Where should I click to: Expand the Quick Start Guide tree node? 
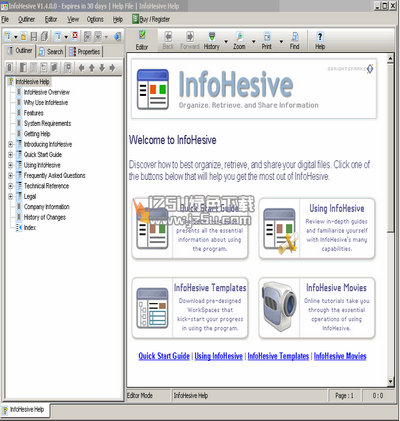click(x=11, y=155)
